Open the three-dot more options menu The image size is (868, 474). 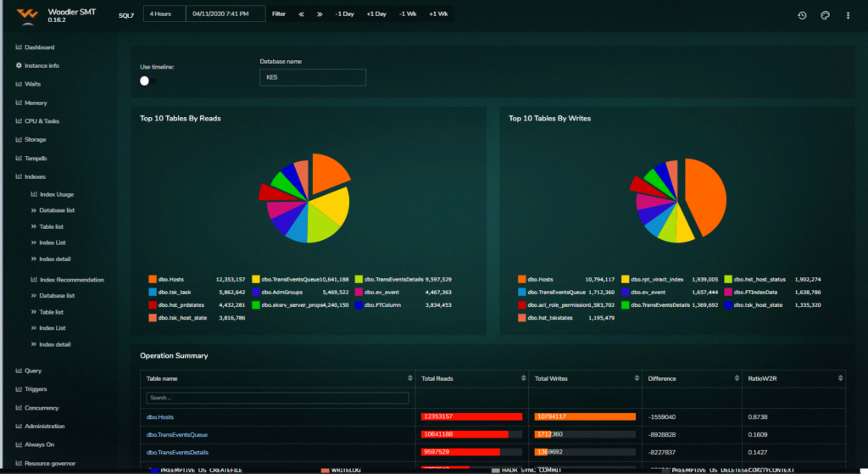[x=848, y=15]
